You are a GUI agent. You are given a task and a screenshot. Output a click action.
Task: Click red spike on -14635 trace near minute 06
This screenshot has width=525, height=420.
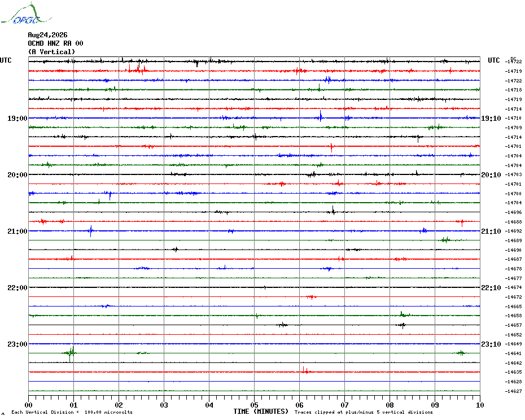[306, 370]
